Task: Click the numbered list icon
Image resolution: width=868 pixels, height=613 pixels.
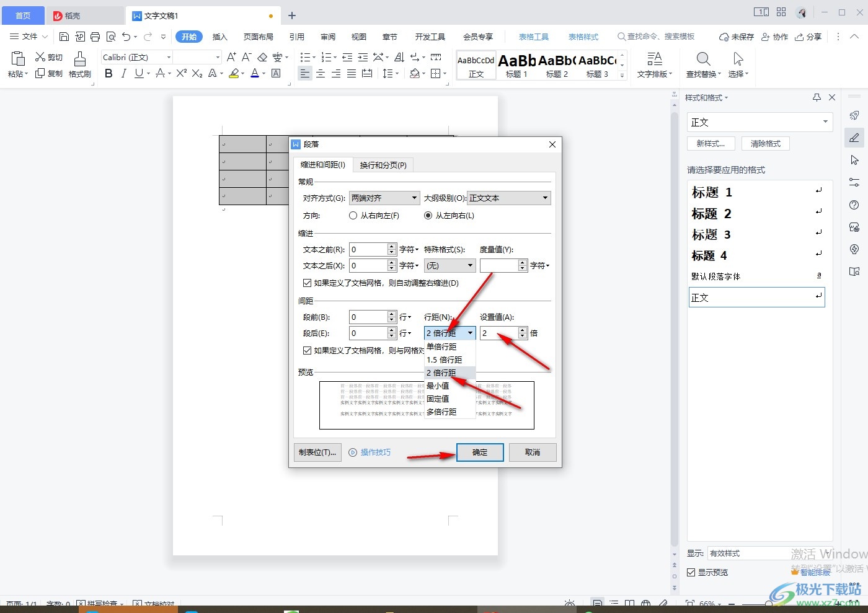Action: click(x=326, y=57)
